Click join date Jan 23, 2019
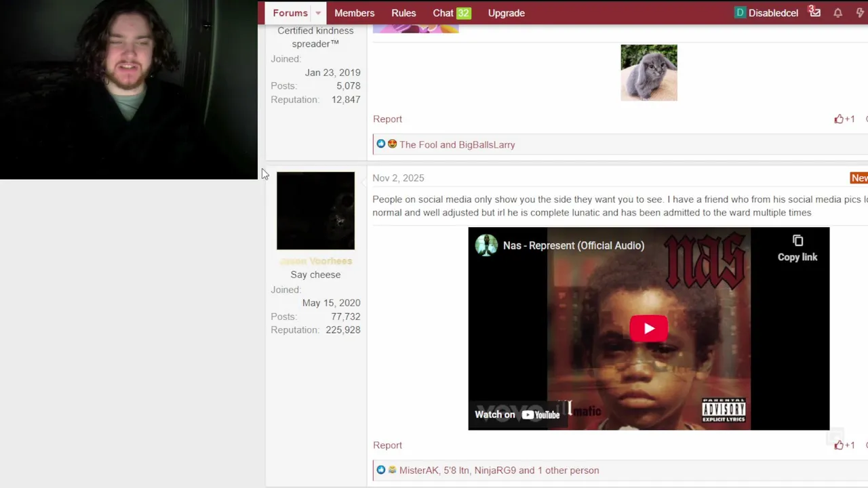 (x=332, y=73)
